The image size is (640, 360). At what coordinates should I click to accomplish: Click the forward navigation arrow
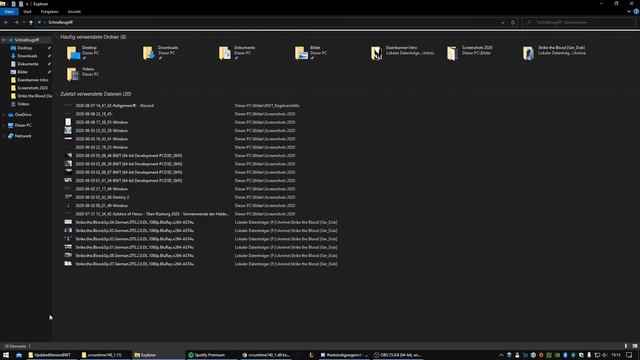click(16, 22)
